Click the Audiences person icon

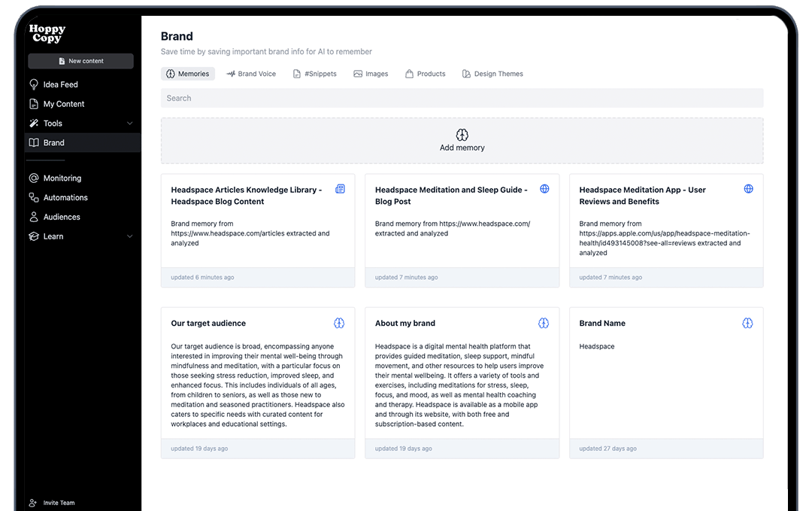pos(34,217)
